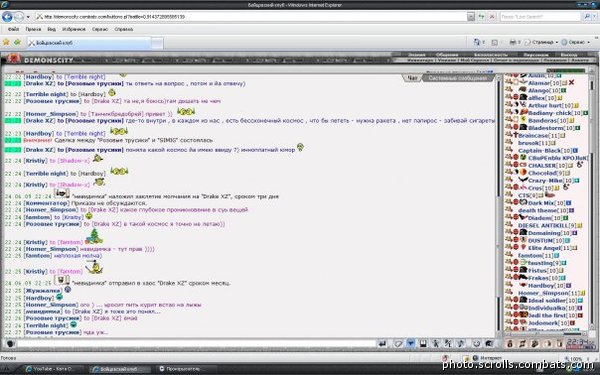Select the Бойцовский клуб browser tab
Viewport: 600px width, 375px height.
click(x=89, y=43)
